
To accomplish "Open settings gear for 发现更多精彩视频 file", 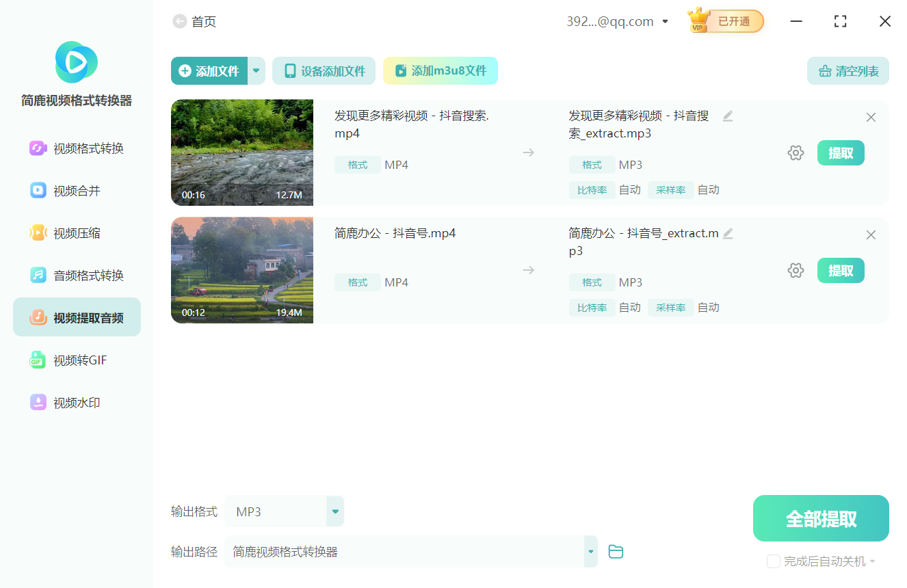I will 796,152.
